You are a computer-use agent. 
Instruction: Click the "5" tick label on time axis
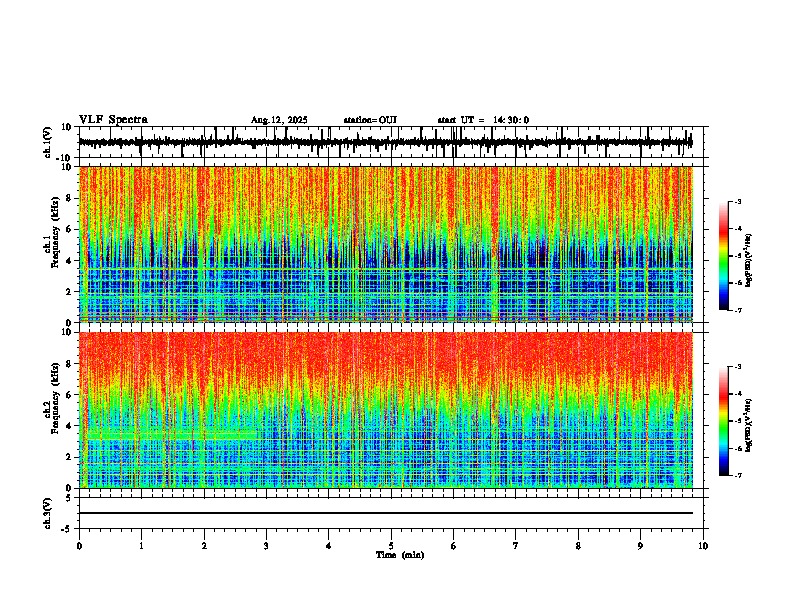(x=391, y=546)
